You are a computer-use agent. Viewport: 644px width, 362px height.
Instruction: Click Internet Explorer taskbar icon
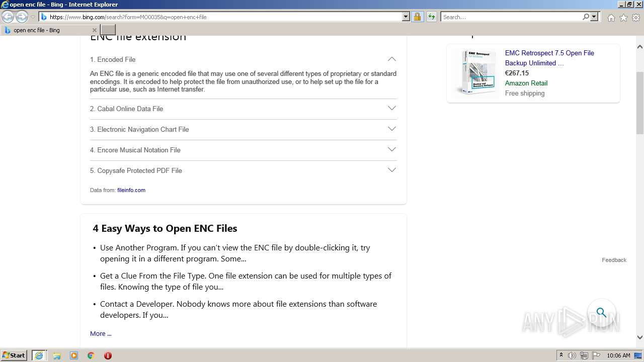tap(39, 355)
